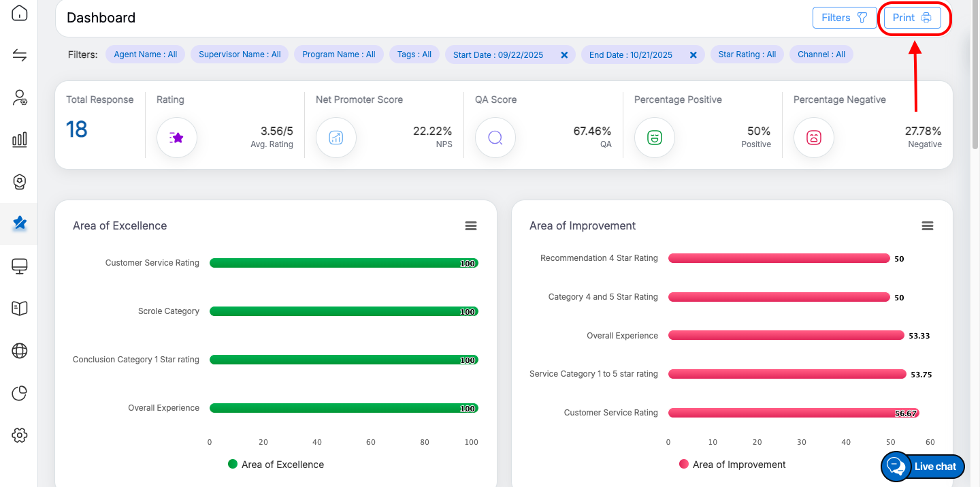This screenshot has width=980, height=487.
Task: Open the gear settings icon in the sidebar
Action: coord(19,435)
